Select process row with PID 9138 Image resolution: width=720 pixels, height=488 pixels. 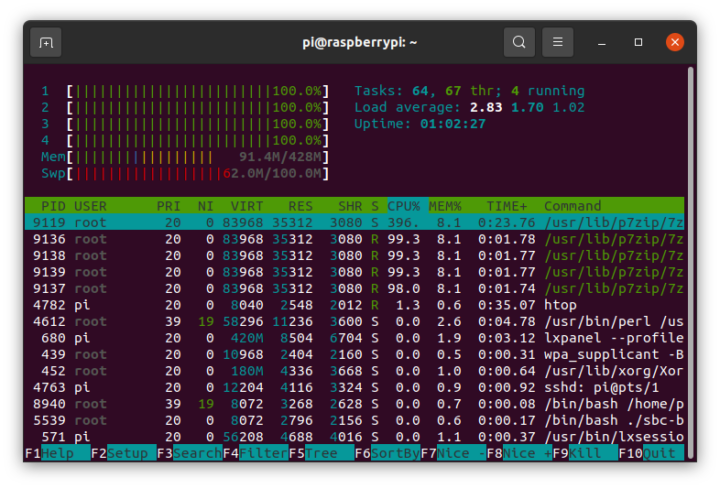(x=354, y=256)
